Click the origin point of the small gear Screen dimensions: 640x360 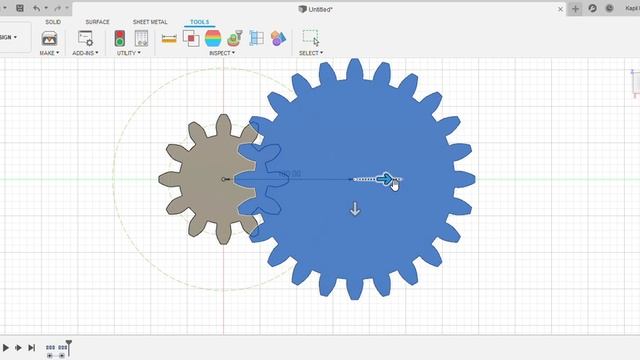point(224,179)
